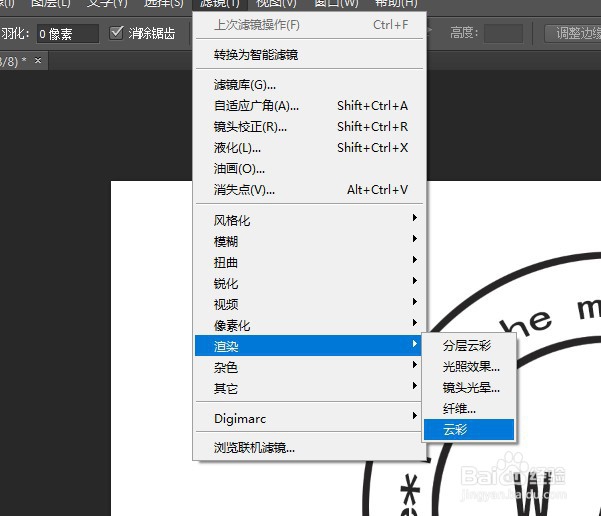Open 滤镜库(G)... from the menu
This screenshot has width=601, height=516.
309,84
